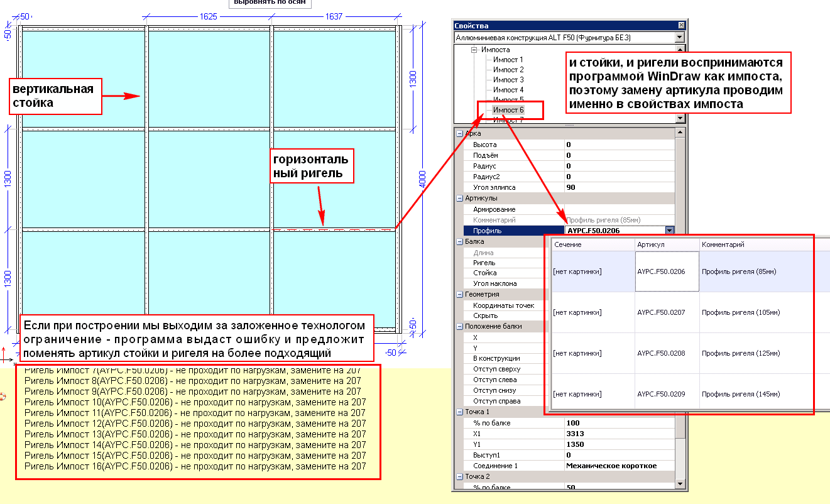
Task: Collapse the Геометрия property group
Action: [459, 294]
